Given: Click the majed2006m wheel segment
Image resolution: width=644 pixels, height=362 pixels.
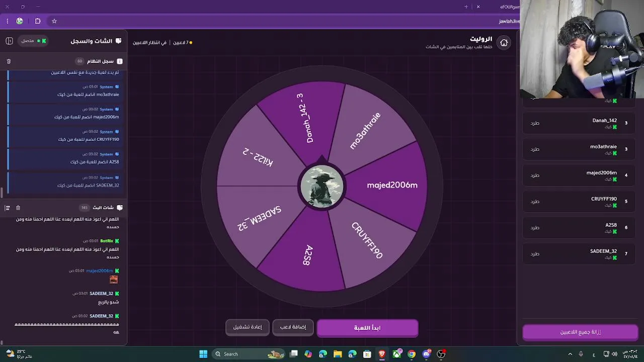Looking at the screenshot, I should [x=392, y=185].
